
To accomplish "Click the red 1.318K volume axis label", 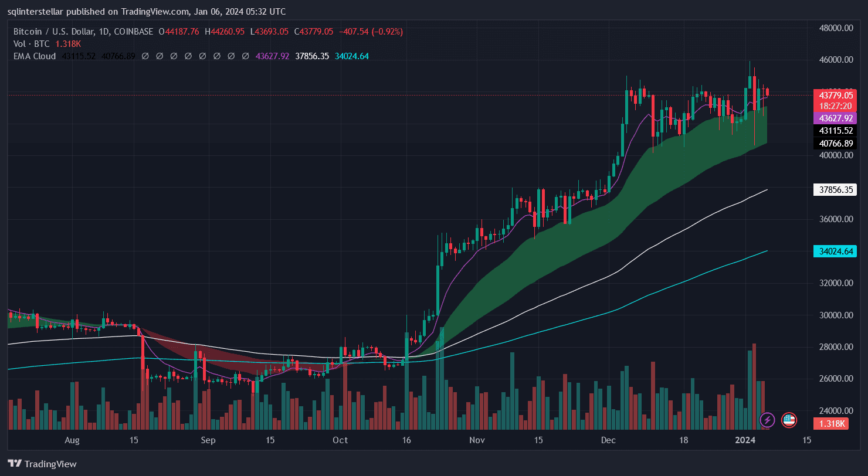I will tap(833, 423).
